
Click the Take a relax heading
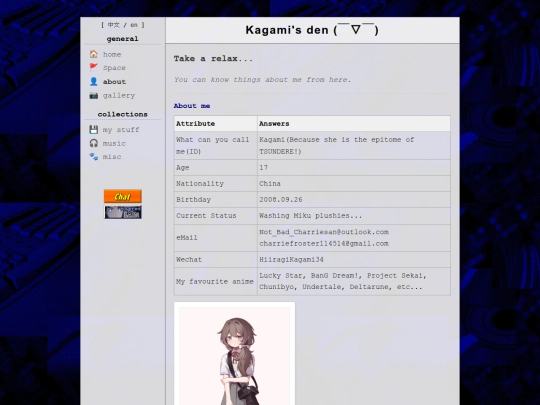click(x=213, y=59)
